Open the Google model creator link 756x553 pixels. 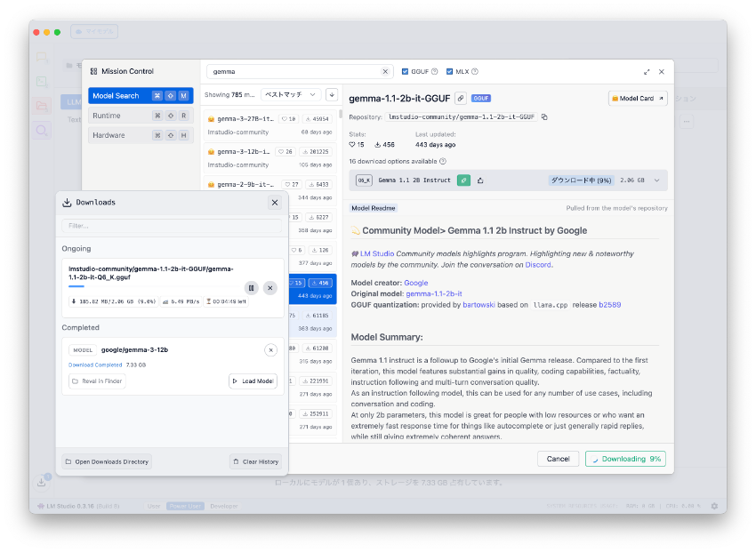click(x=415, y=283)
